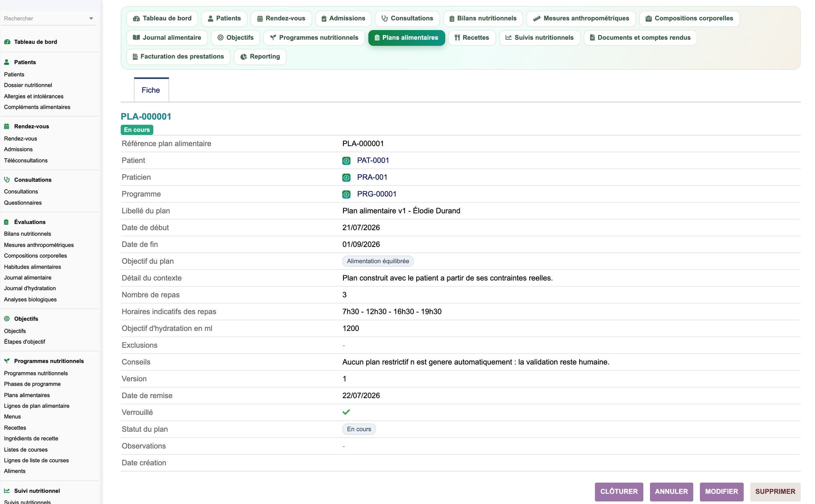The image size is (815, 504).
Task: Open Ingrédients de recette in sidebar
Action: [x=31, y=438]
